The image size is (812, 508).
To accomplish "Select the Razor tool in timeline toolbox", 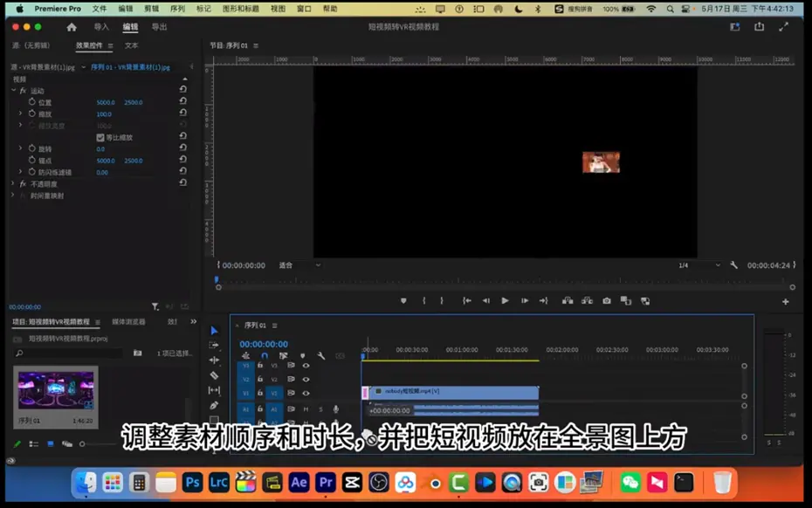I will (x=214, y=375).
